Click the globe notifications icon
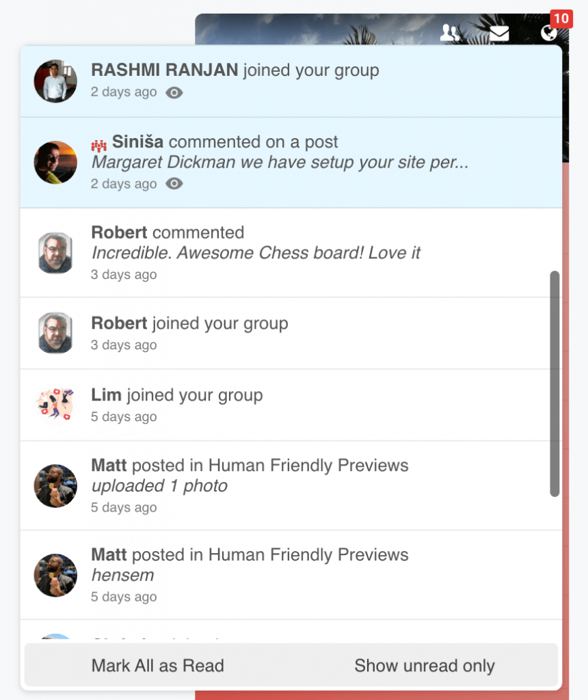Screen dimensions: 588x700 [548, 33]
